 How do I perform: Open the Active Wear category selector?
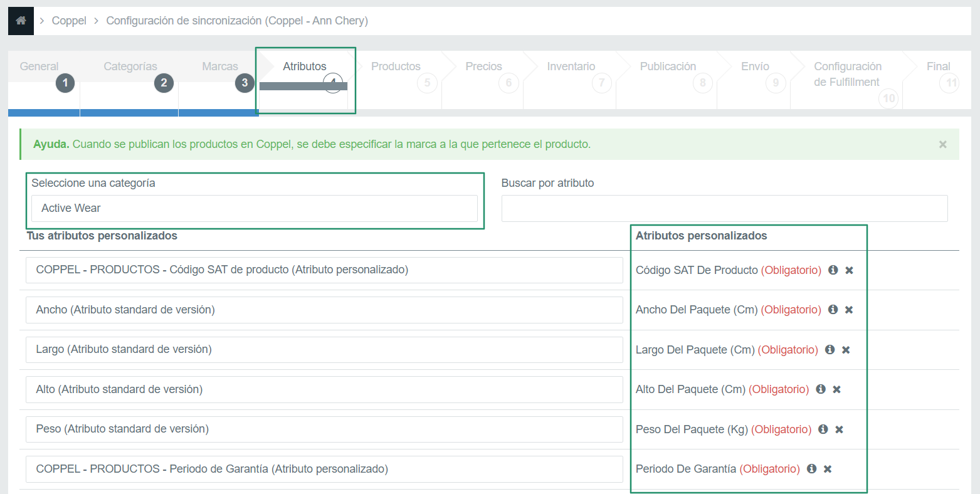click(x=255, y=208)
